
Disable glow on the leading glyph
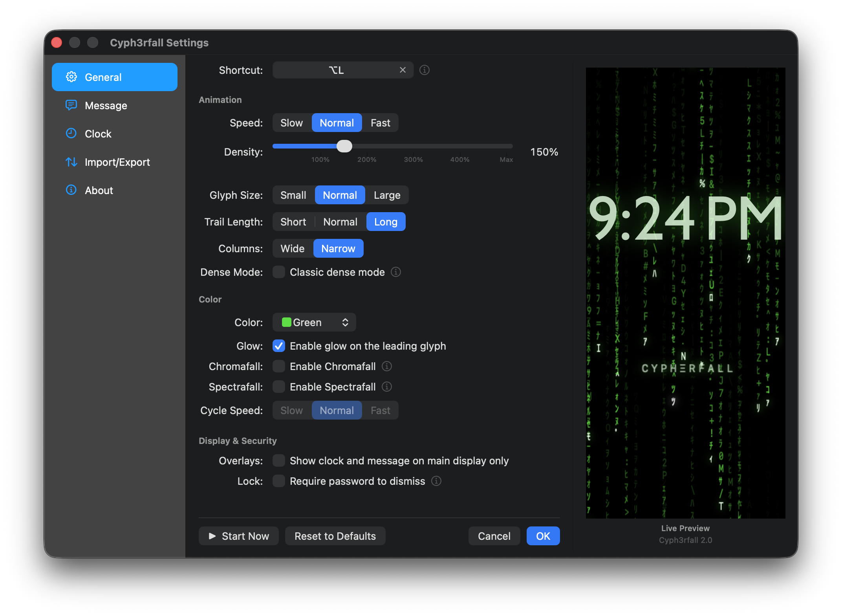279,346
